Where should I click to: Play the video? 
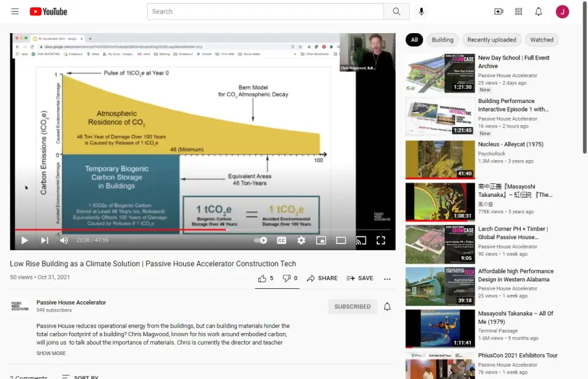pos(24,240)
